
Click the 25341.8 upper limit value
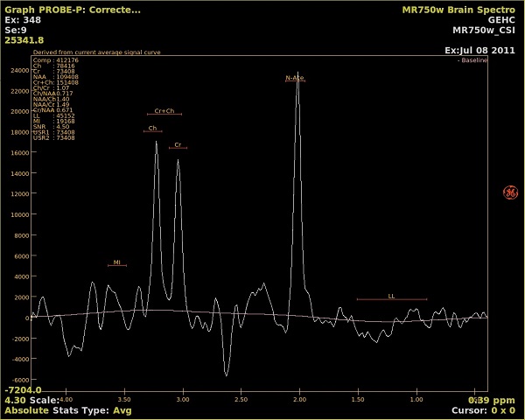point(24,40)
